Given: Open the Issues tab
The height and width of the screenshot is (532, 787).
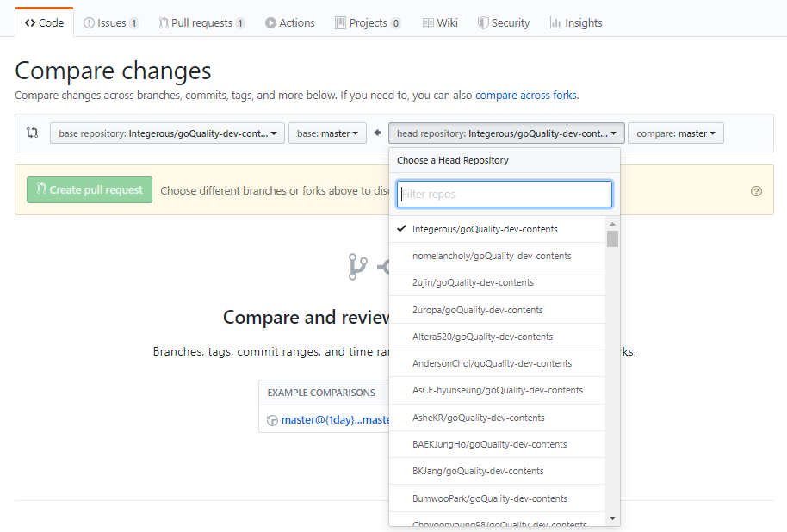Looking at the screenshot, I should (x=110, y=22).
